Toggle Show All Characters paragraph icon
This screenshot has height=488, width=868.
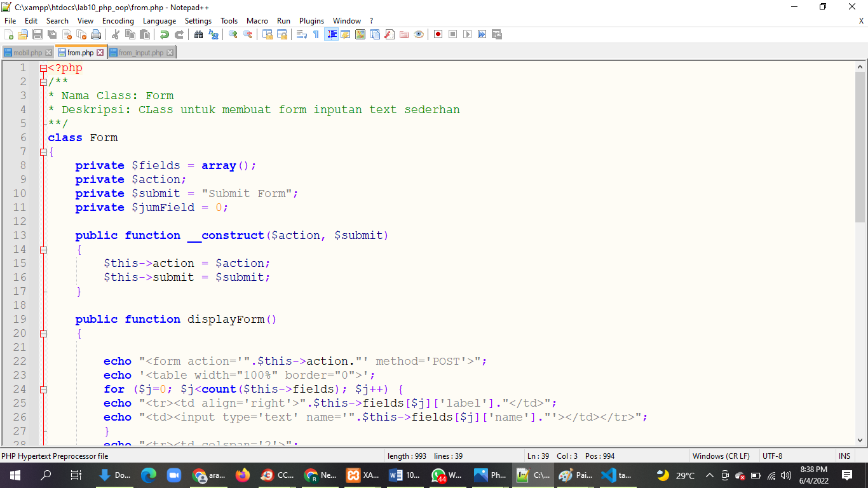[x=316, y=34]
